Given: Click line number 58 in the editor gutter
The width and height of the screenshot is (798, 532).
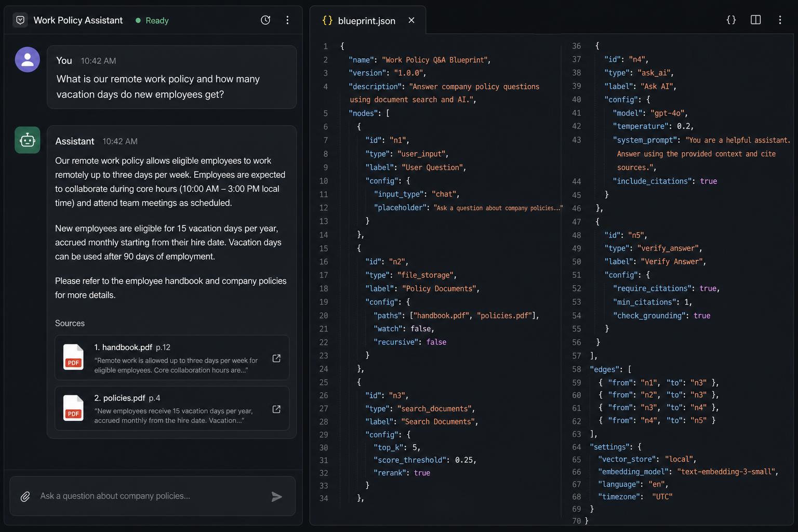Looking at the screenshot, I should point(577,369).
